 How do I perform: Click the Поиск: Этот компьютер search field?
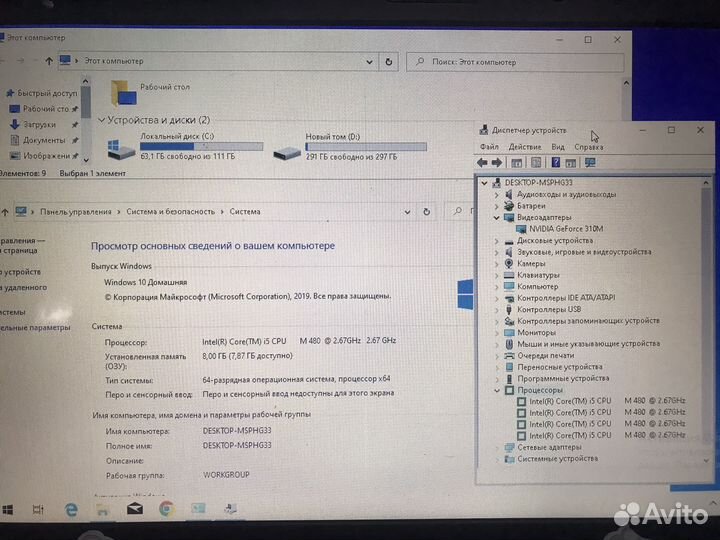coord(515,62)
